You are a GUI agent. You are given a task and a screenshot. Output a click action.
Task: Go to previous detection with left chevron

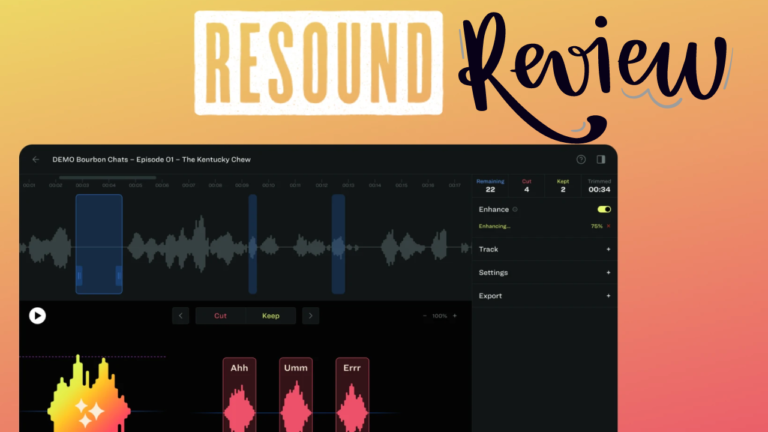coord(181,316)
